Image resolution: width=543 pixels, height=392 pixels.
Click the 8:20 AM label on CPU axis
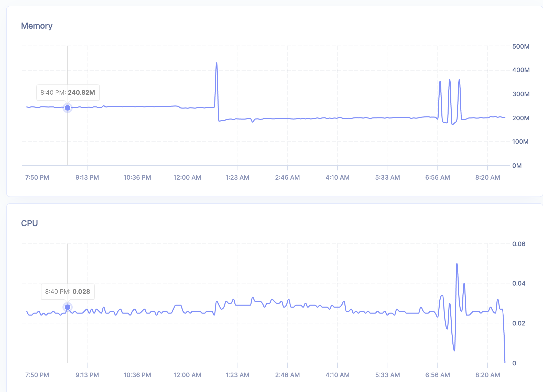click(487, 375)
